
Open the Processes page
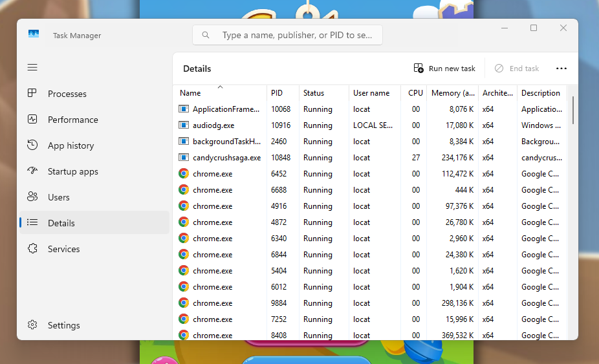[94, 94]
